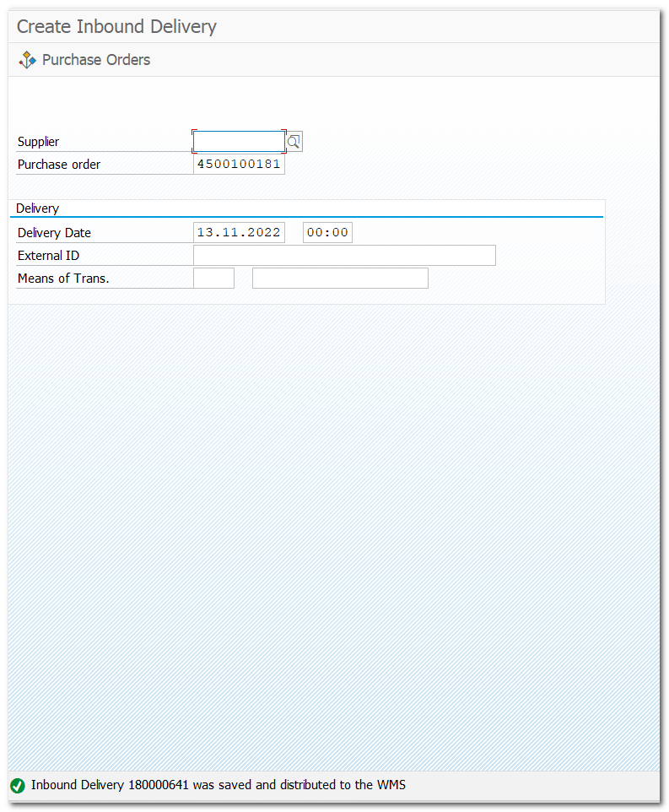Image resolution: width=669 pixels, height=812 pixels.
Task: Select the Delivery Date field
Action: pos(239,233)
